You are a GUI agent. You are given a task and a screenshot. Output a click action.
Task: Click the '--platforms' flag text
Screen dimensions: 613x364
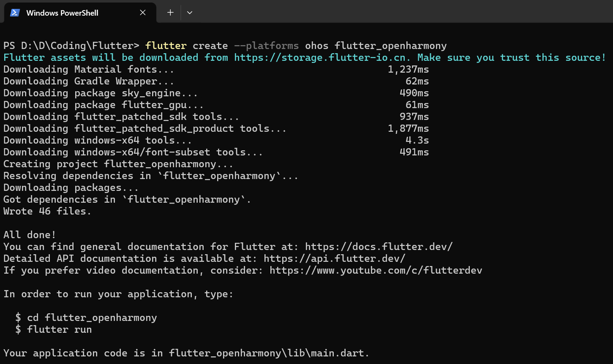point(267,46)
